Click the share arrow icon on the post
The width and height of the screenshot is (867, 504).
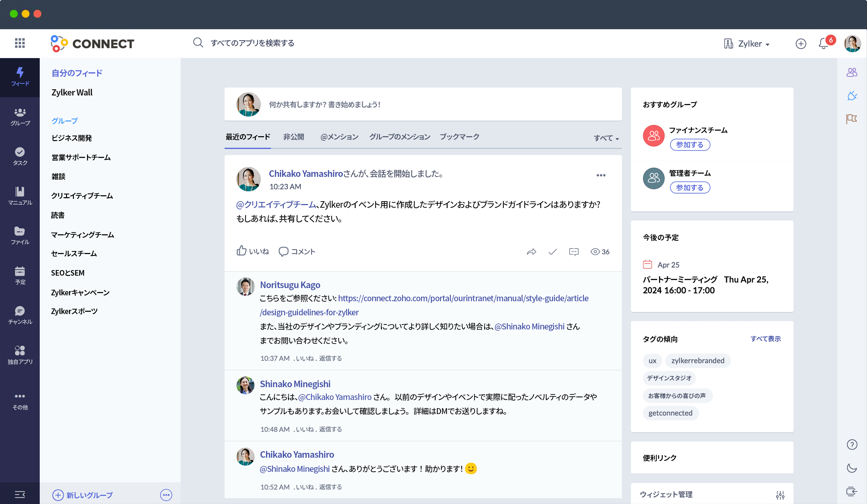pyautogui.click(x=531, y=252)
